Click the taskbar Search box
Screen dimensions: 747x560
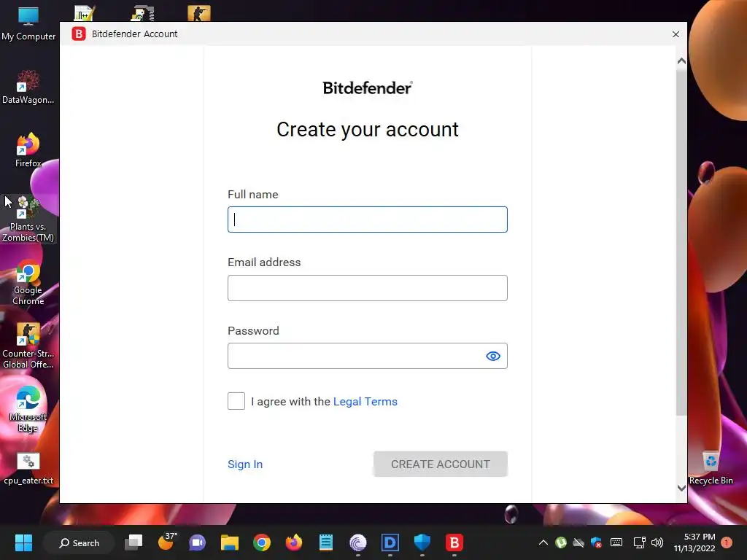tap(79, 542)
